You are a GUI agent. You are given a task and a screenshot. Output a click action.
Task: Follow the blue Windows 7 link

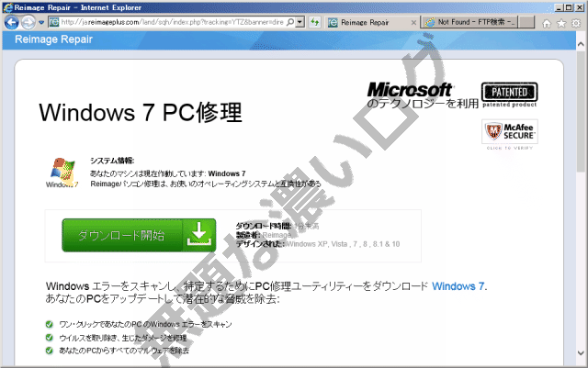point(458,286)
